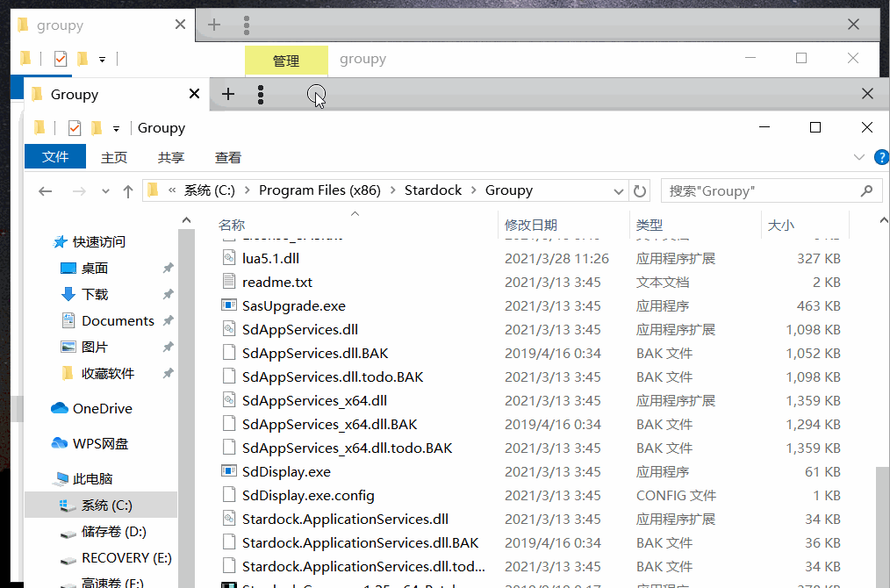Open the recent locations dropdown
This screenshot has height=588, width=890.
(105, 191)
